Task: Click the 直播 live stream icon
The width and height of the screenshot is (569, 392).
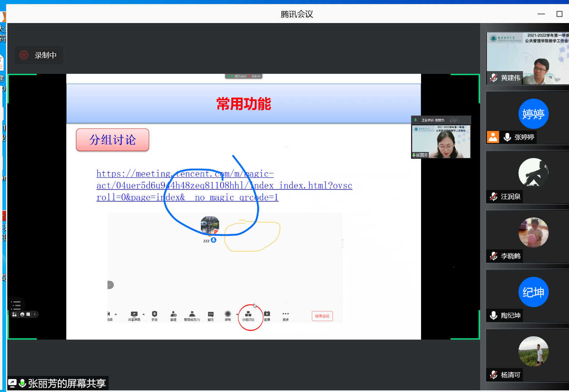Action: pyautogui.click(x=267, y=314)
